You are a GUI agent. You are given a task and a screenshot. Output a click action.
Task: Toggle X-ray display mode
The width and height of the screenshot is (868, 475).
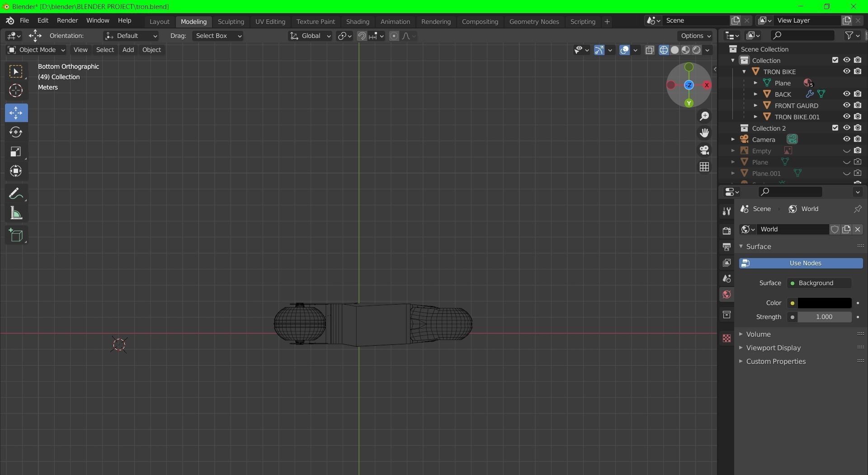tap(650, 50)
